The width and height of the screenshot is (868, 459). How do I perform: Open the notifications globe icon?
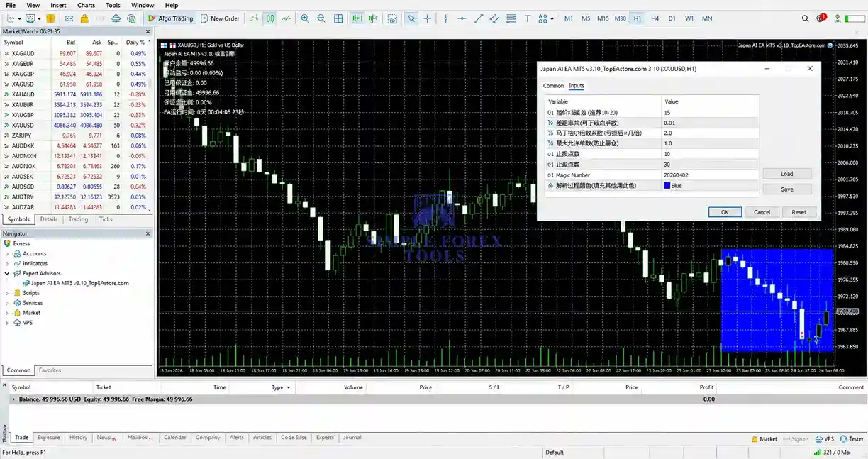822,18
